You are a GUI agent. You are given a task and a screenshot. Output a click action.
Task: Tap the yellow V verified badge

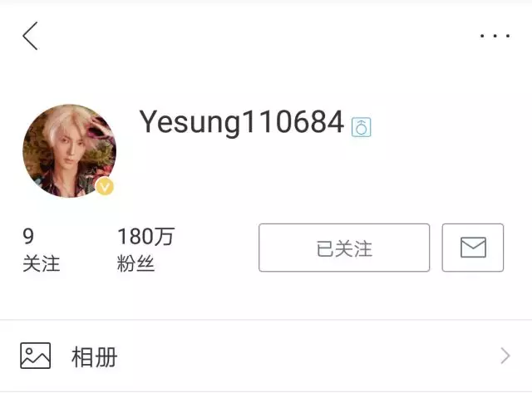click(x=105, y=186)
